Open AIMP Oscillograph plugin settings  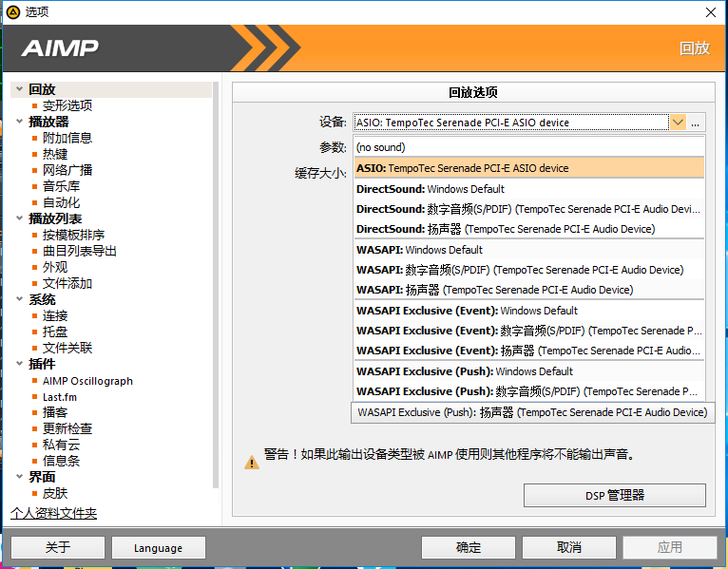pyautogui.click(x=87, y=381)
